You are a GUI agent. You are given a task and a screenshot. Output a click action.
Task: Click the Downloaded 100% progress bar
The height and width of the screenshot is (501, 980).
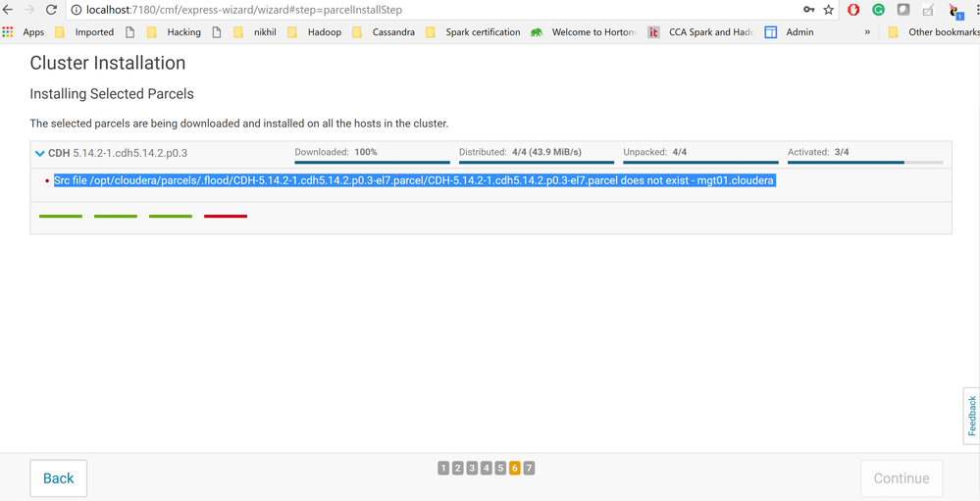coord(372,163)
